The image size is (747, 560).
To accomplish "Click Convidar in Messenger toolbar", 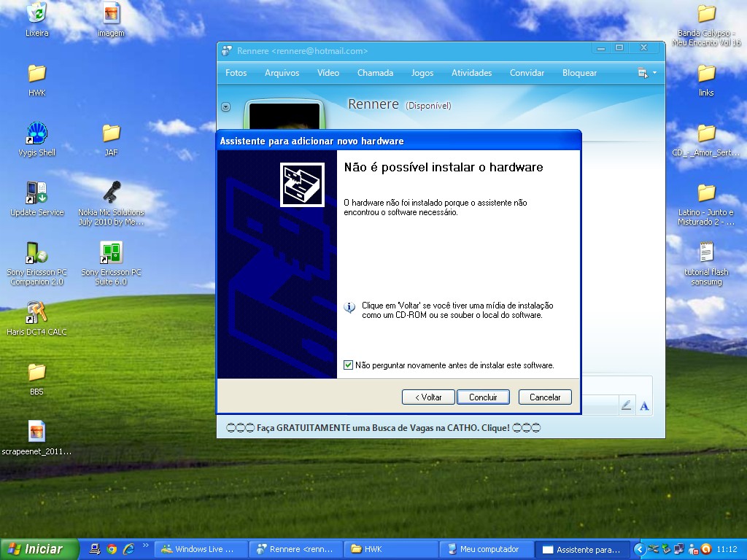I will click(527, 73).
